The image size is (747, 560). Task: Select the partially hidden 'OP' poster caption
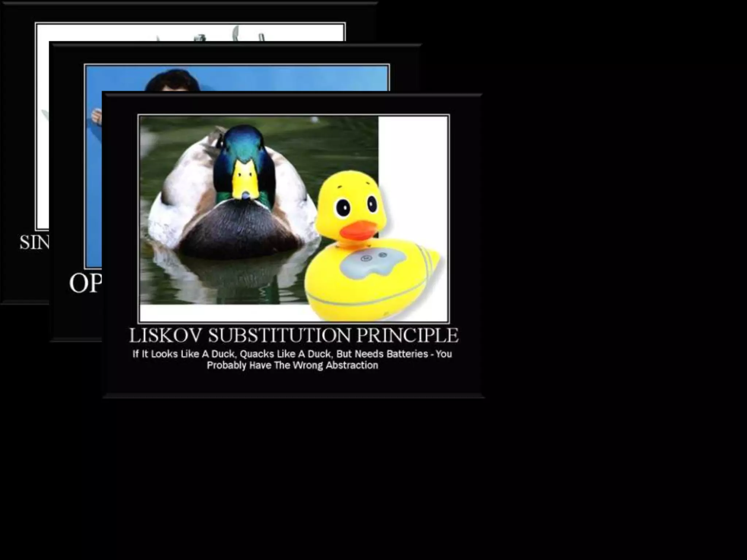(x=85, y=283)
